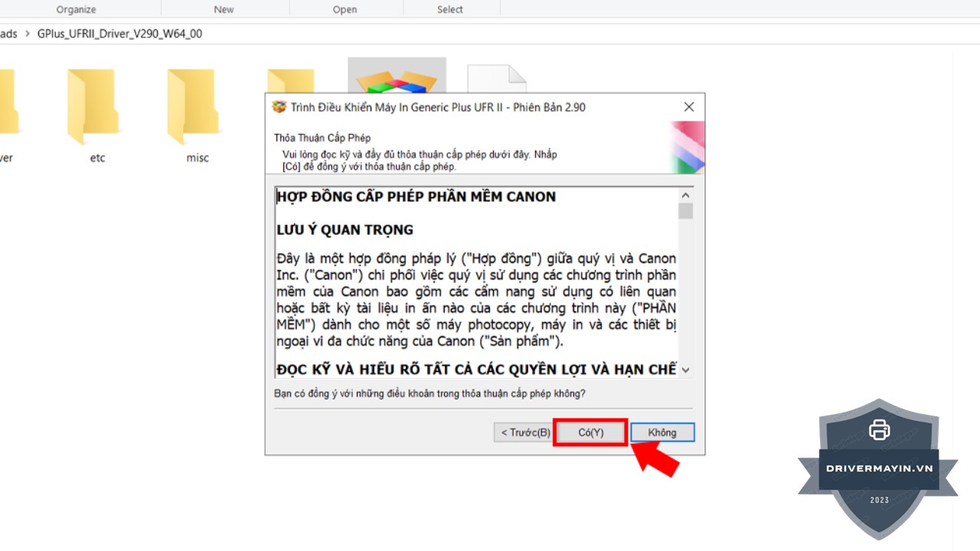Click the installer box icon in the dialog title bar

pyautogui.click(x=279, y=107)
